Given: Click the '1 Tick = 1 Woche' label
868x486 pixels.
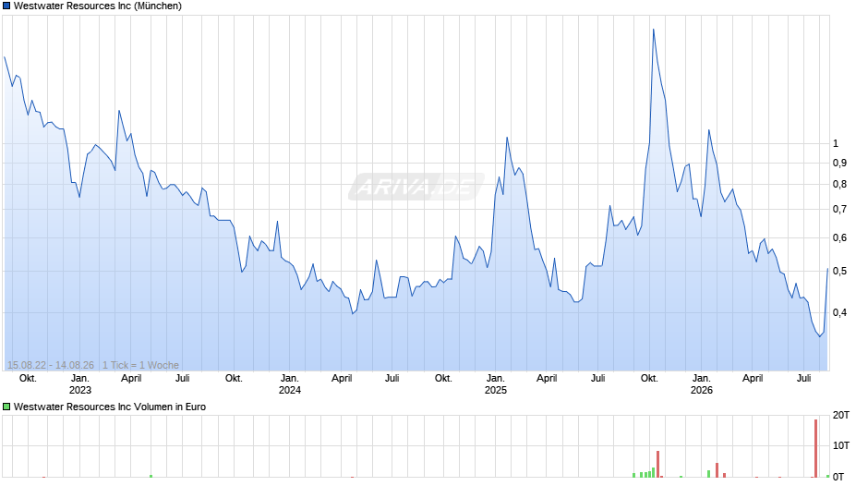Looking at the screenshot, I should (x=140, y=365).
